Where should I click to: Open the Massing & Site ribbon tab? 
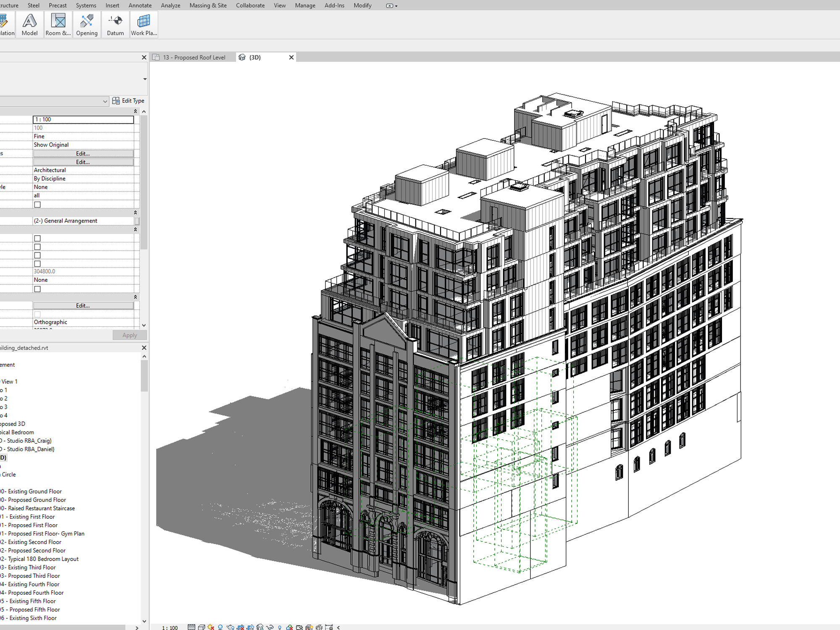(208, 5)
